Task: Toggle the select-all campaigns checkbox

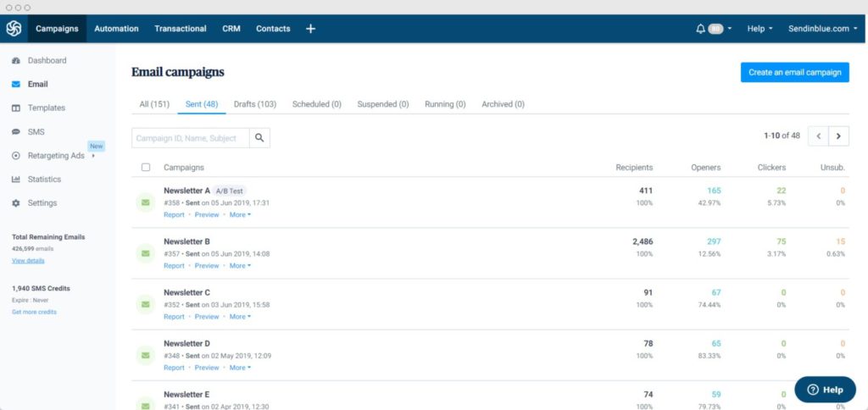Action: click(x=146, y=168)
